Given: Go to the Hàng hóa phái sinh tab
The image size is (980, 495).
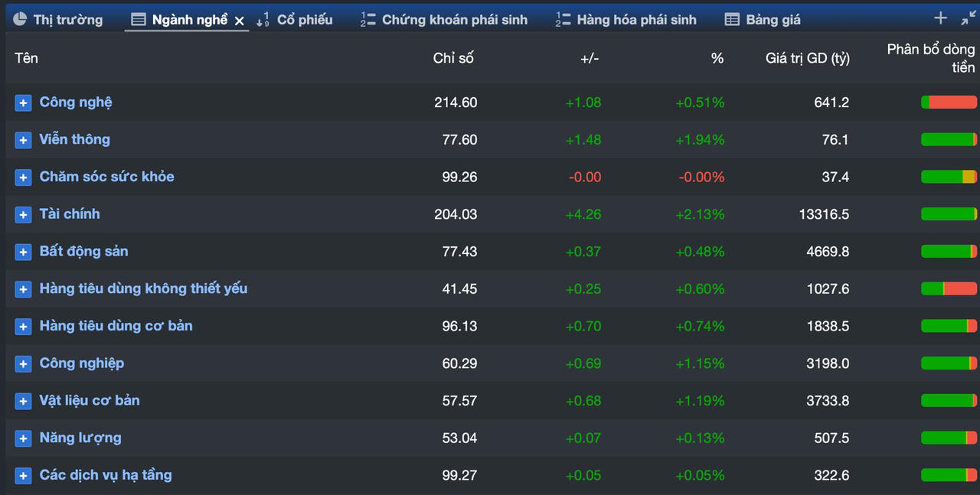Looking at the screenshot, I should point(626,20).
